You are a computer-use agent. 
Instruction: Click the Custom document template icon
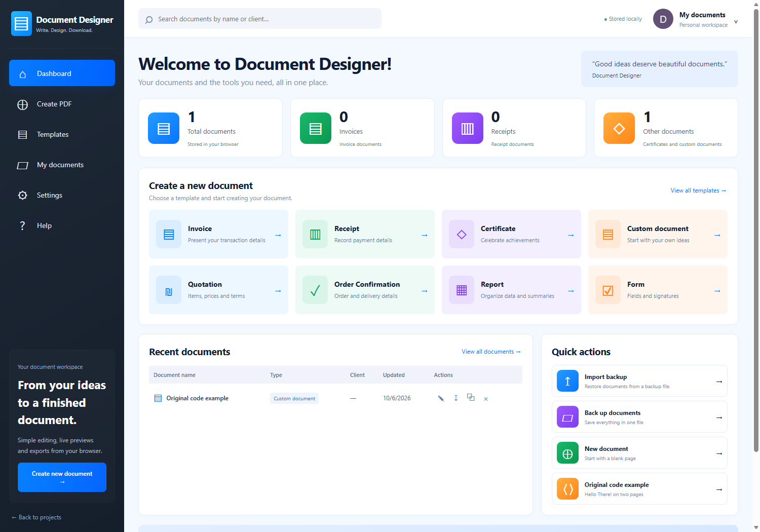[x=608, y=234]
